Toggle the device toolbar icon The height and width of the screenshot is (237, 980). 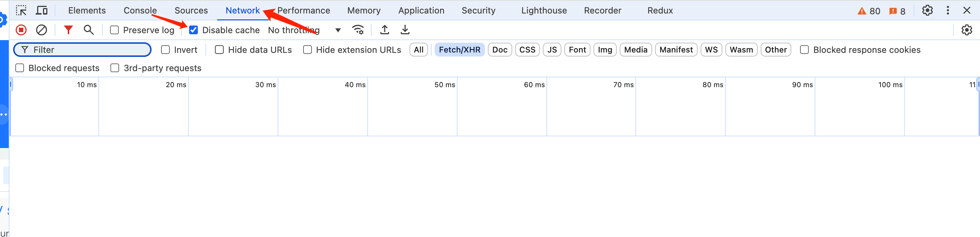[42, 10]
